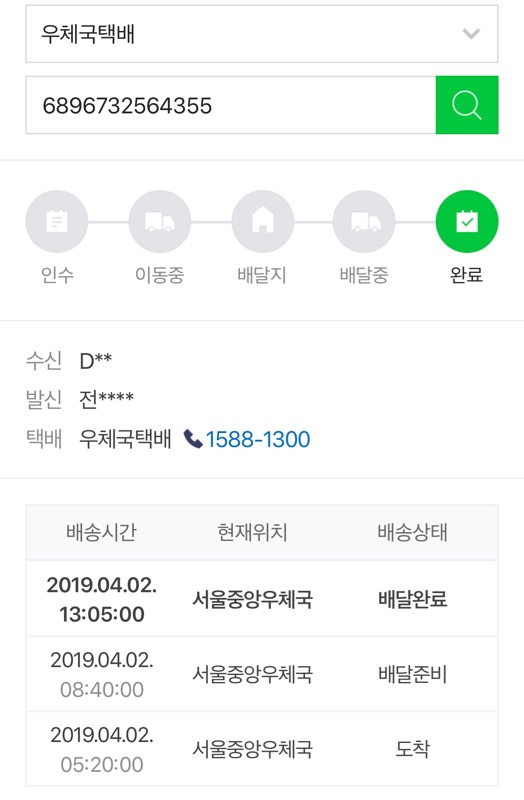This screenshot has height=800, width=524.
Task: Click the 배송상태 column header
Action: coord(412,532)
